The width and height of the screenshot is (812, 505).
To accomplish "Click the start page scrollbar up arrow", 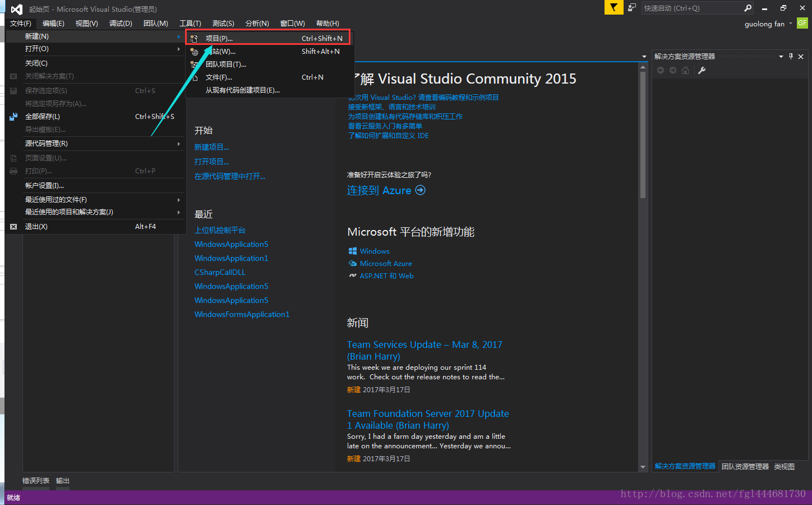I will (x=643, y=67).
